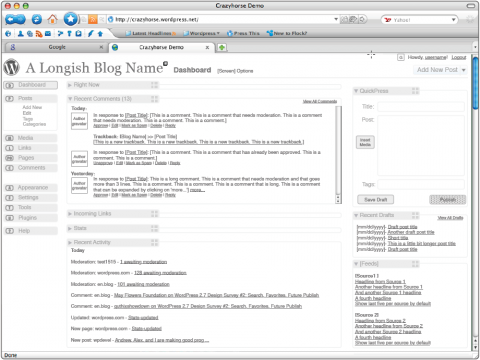Select the Crazyhorse Demo tab
Image resolution: width=480 pixels, height=360 pixels.
click(x=162, y=47)
